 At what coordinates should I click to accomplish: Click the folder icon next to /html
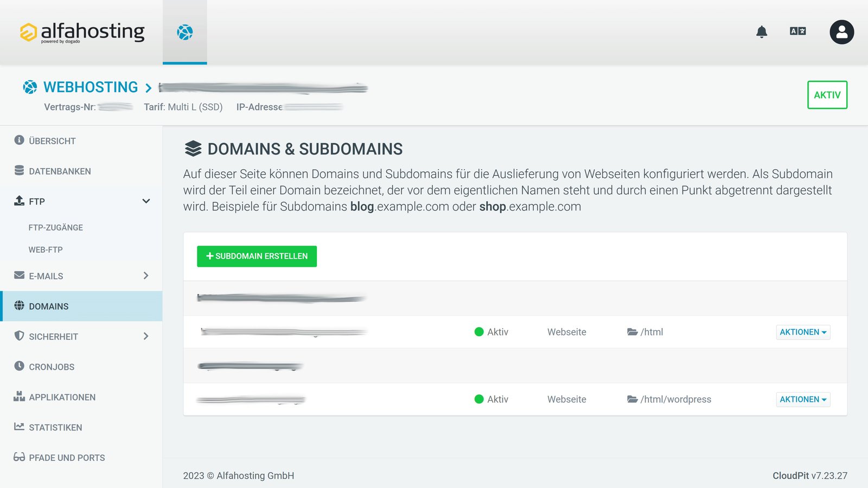tap(631, 332)
